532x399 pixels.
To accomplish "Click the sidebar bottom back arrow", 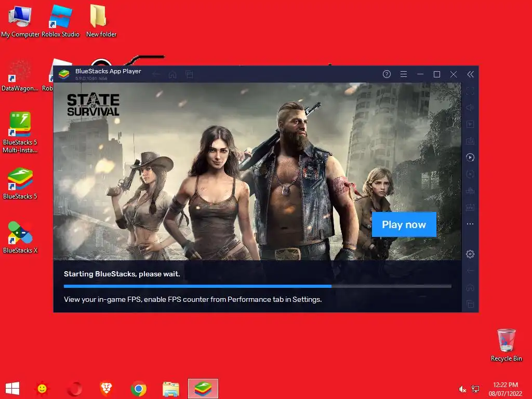I will [x=470, y=271].
